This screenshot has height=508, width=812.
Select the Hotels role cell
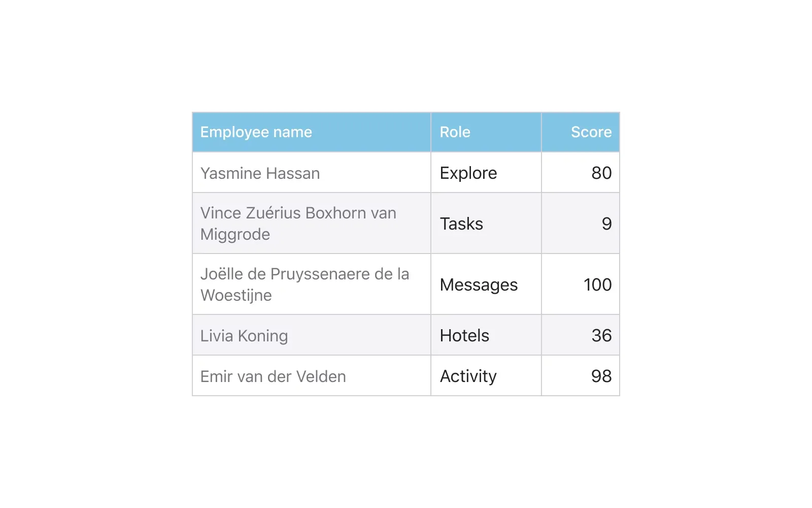click(x=486, y=335)
